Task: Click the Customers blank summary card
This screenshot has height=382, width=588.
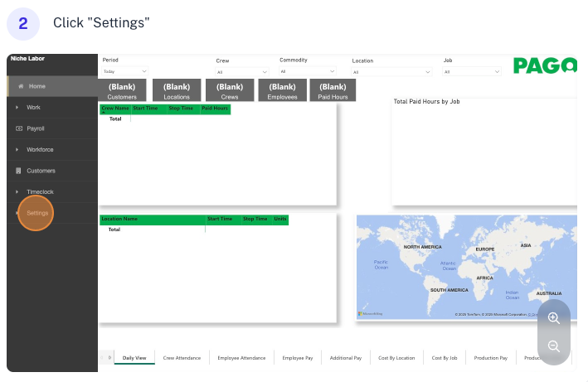Action: point(122,91)
